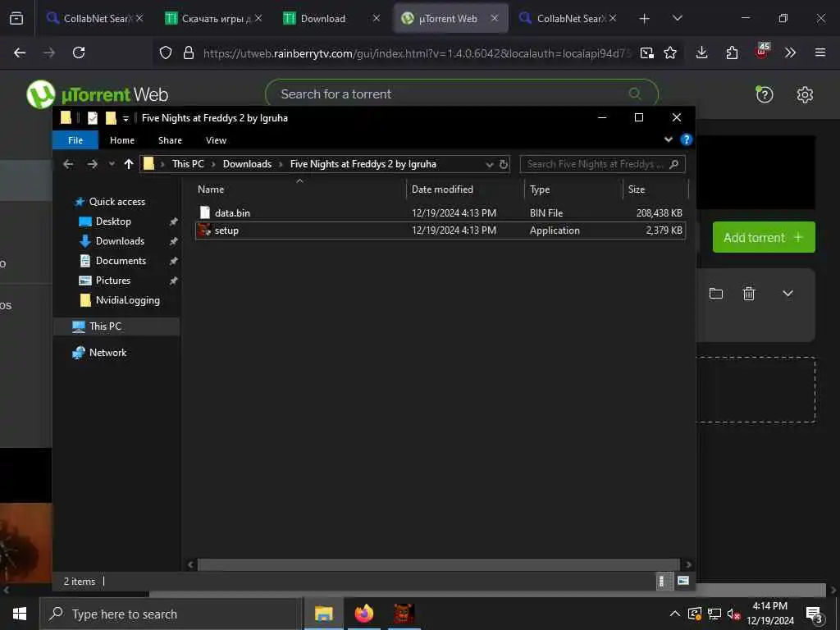Open the Share ribbon tab
Viewport: 840px width, 630px height.
coord(170,140)
